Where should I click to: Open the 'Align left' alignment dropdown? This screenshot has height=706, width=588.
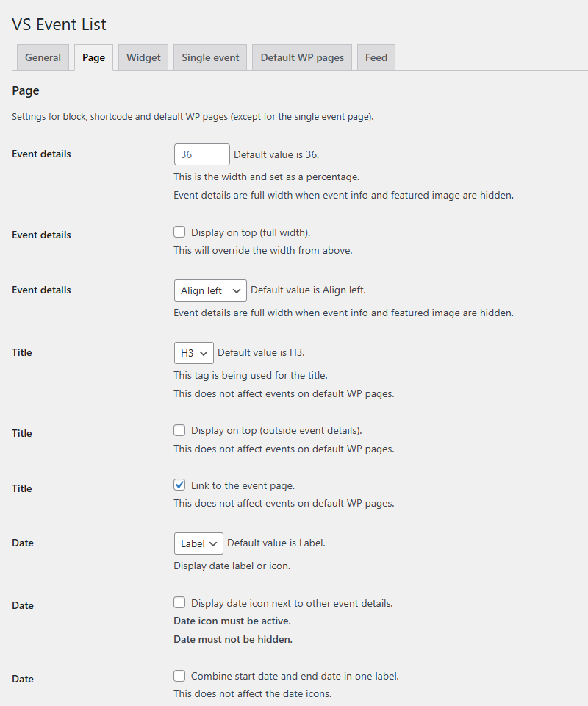coord(210,290)
